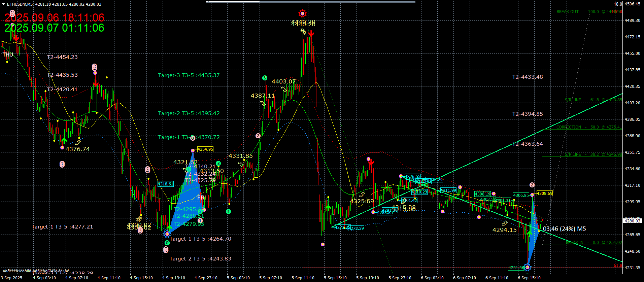This screenshot has height=282, width=644.
Task: Click the red down arrow beside 4440.20 peak
Action: (311, 33)
